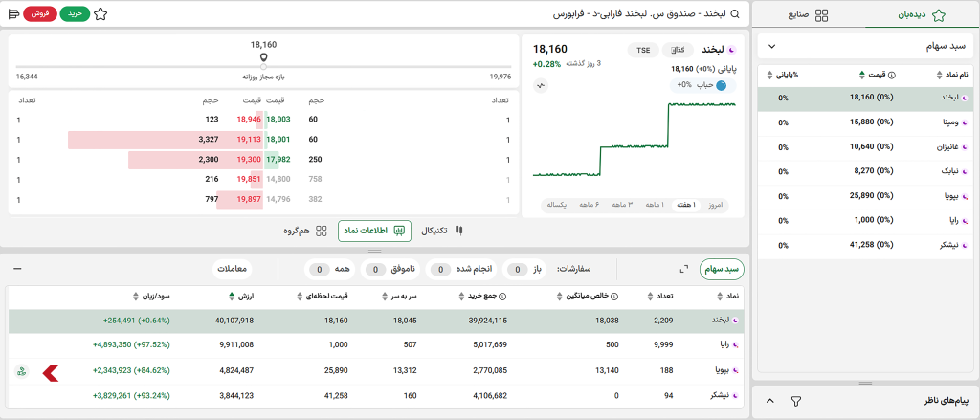Click the search magnifier icon in symbol bar
980x420 pixels.
[x=734, y=14]
